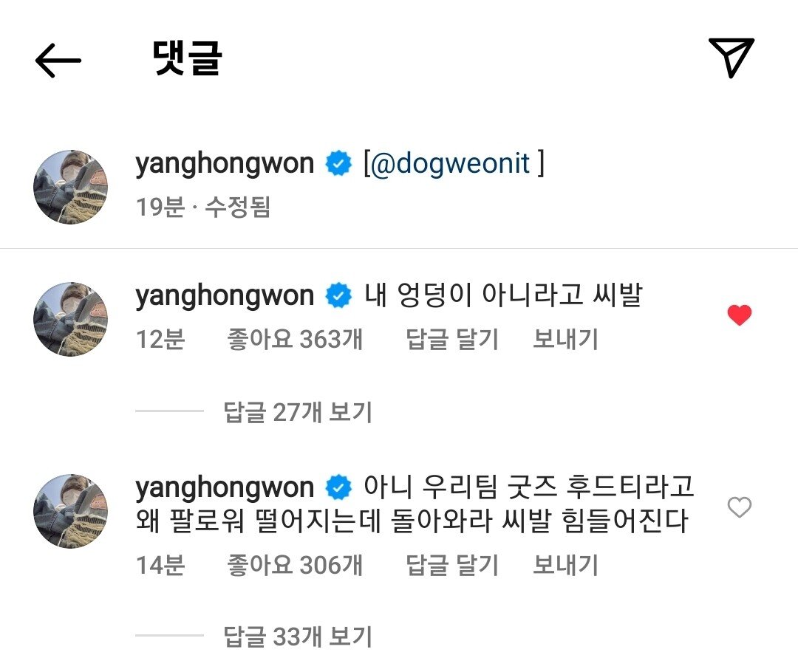Unlike the comment with the red heart
Viewport: 798px width, 672px height.
click(739, 315)
